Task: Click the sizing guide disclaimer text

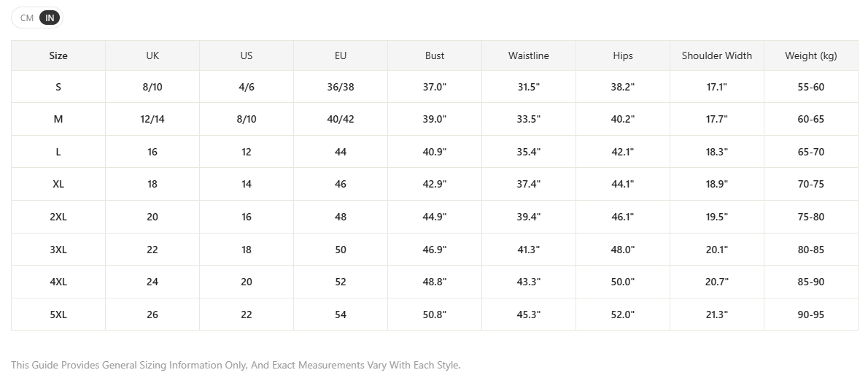Action: tap(236, 366)
